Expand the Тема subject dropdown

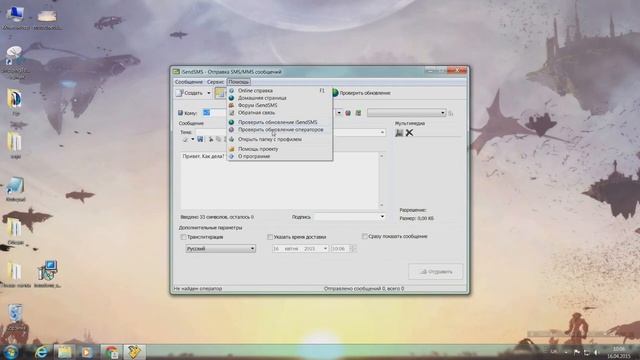(382, 132)
